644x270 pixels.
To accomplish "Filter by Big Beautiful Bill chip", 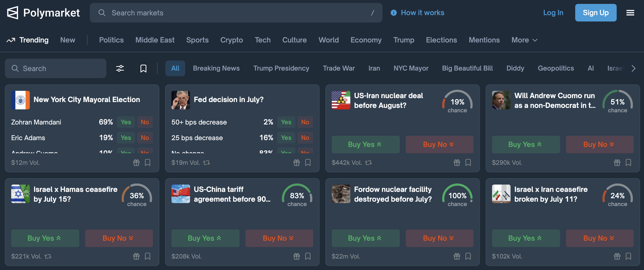I will [x=467, y=68].
